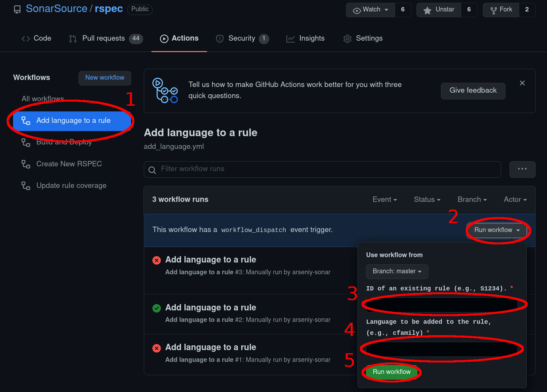Open workflow run #2 Add language to a rule
Screen dimensions: 547x392
(x=210, y=308)
